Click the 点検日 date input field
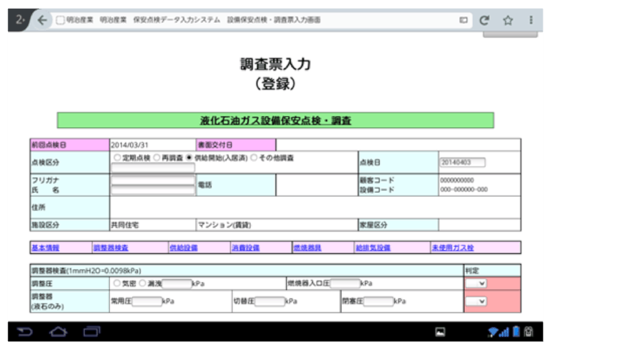This screenshot has height=362, width=644. pyautogui.click(x=462, y=162)
